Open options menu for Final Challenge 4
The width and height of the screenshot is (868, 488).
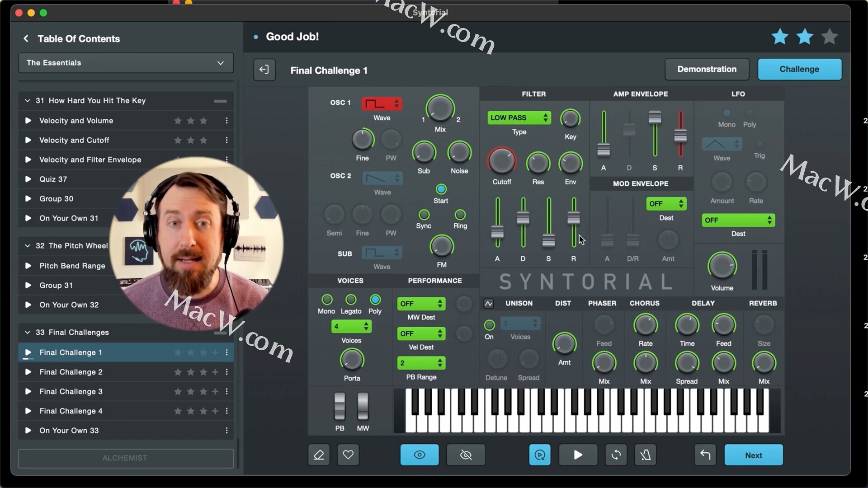click(x=226, y=411)
